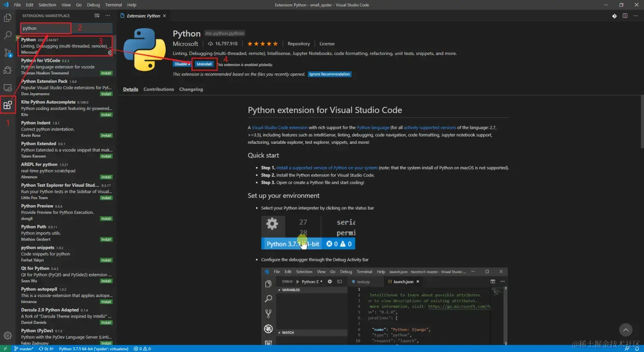This screenshot has width=644, height=352.
Task: Open errors and warnings in status bar
Action: [142, 349]
